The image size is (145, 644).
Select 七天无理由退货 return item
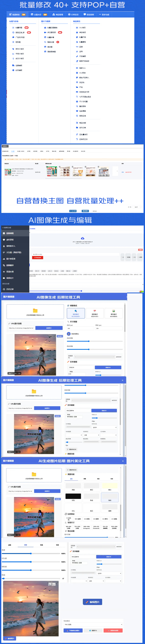click(83, 97)
